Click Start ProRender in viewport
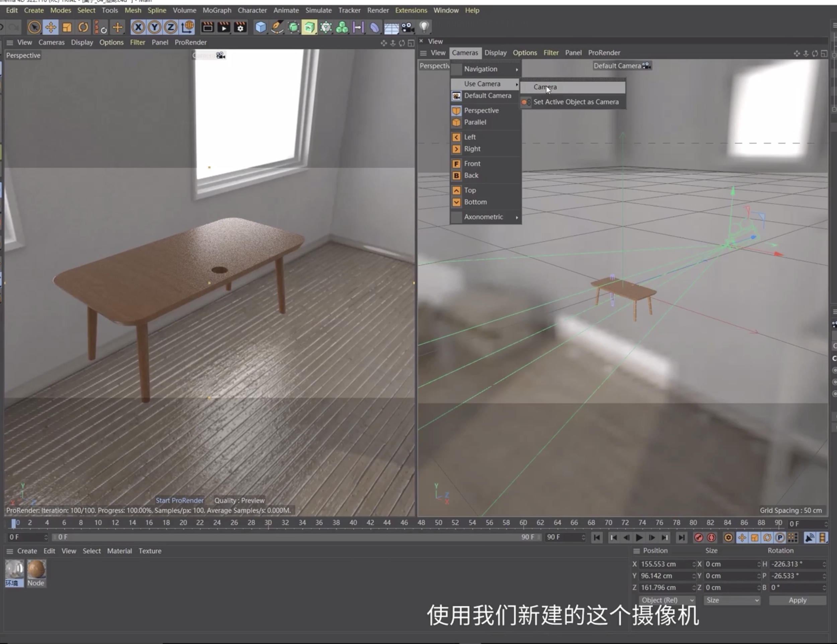837x644 pixels. pos(179,500)
